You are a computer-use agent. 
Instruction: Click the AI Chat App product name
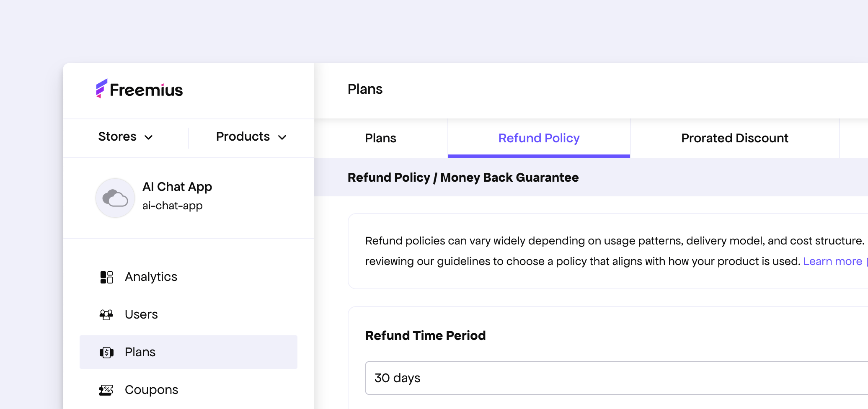pyautogui.click(x=177, y=187)
